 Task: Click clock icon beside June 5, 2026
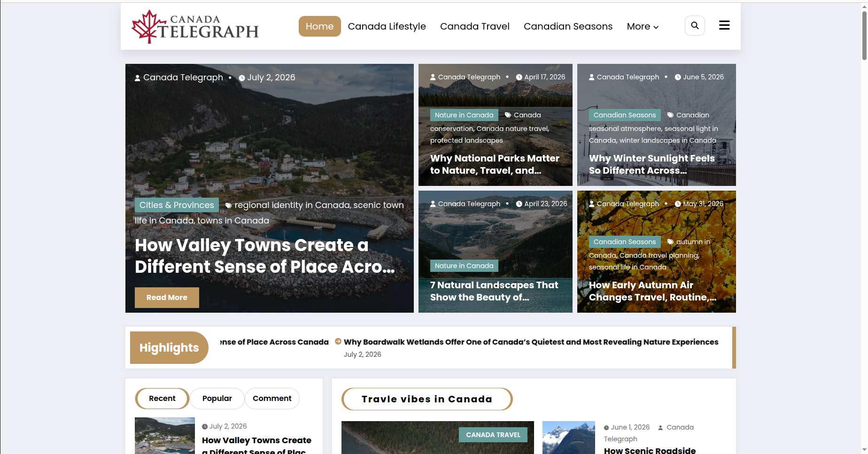click(678, 77)
